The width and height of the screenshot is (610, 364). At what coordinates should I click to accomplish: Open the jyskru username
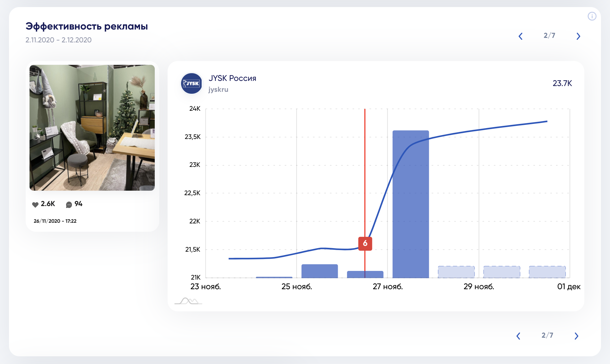pos(218,90)
